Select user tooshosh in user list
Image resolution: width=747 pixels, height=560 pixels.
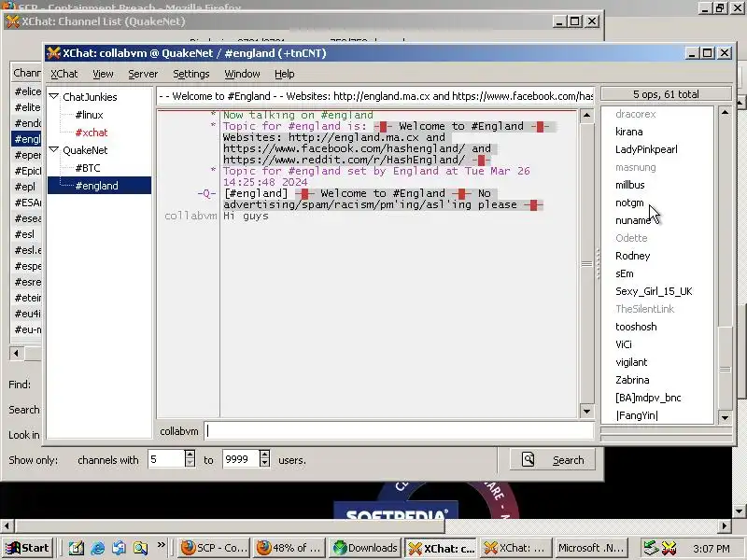[636, 327]
